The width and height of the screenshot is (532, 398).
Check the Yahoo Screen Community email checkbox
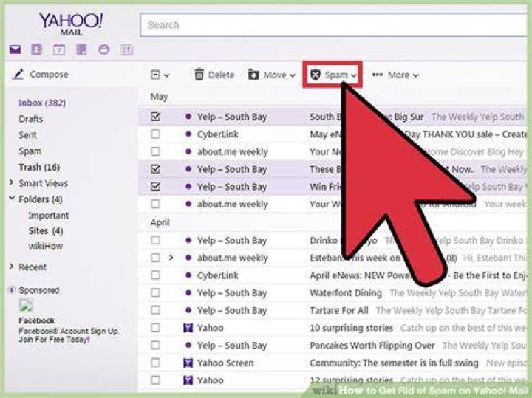(155, 363)
